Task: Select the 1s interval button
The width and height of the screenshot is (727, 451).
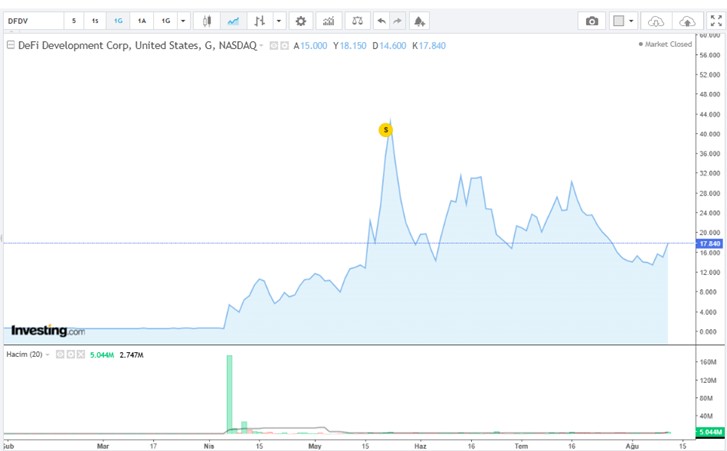Action: (x=95, y=21)
